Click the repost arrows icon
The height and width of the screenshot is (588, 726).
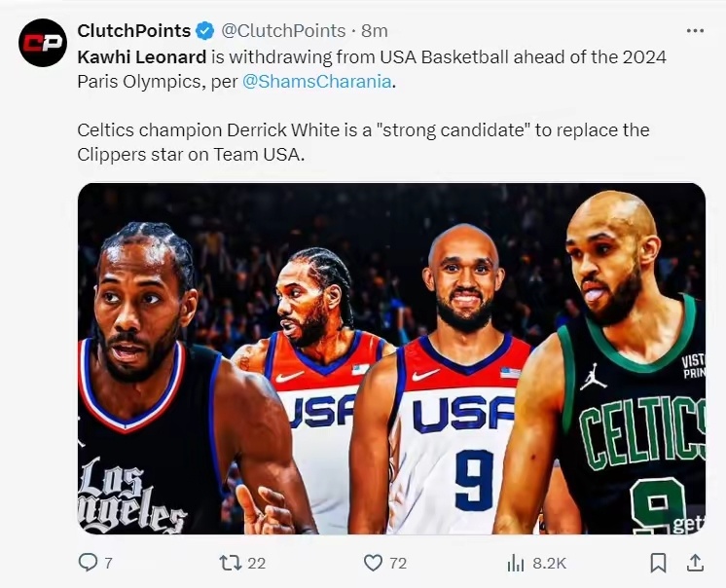click(230, 563)
